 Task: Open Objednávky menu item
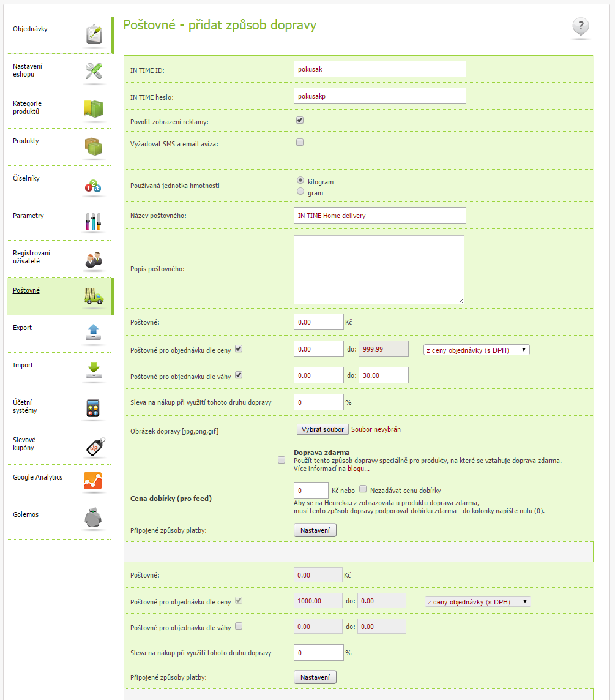coord(30,29)
